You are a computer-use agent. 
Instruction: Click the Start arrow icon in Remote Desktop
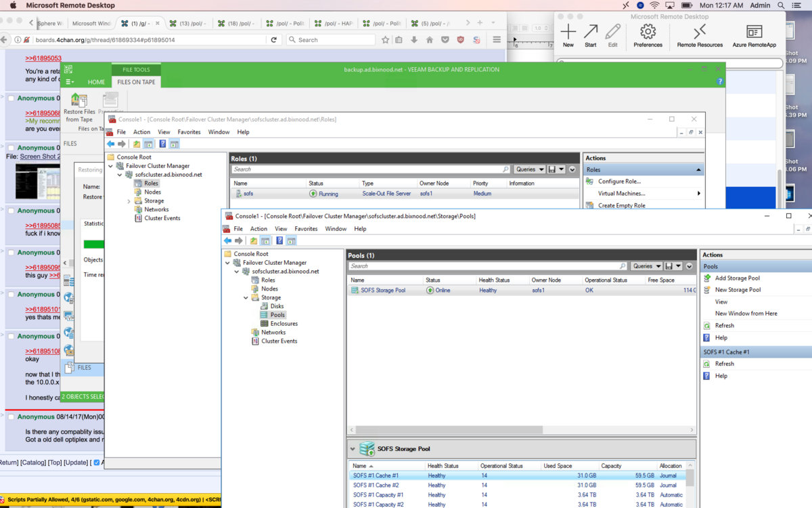[591, 32]
